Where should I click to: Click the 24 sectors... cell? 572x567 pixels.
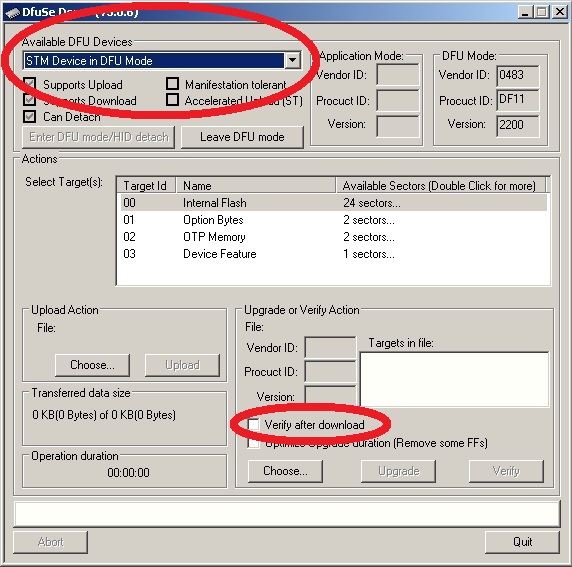[372, 203]
